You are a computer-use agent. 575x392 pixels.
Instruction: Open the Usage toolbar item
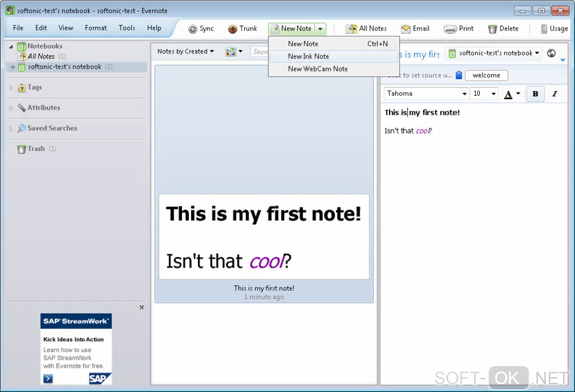point(555,29)
